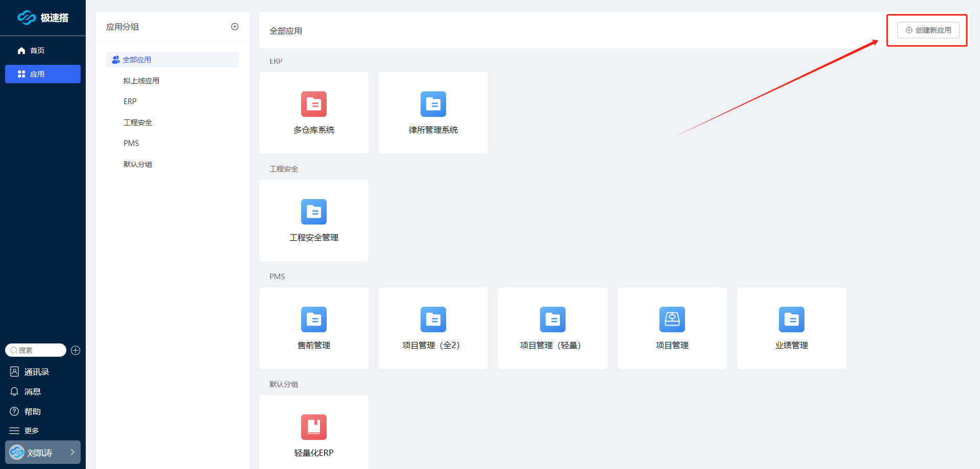The height and width of the screenshot is (469, 980).
Task: Open the 轻量化ERP app icon
Action: [313, 427]
